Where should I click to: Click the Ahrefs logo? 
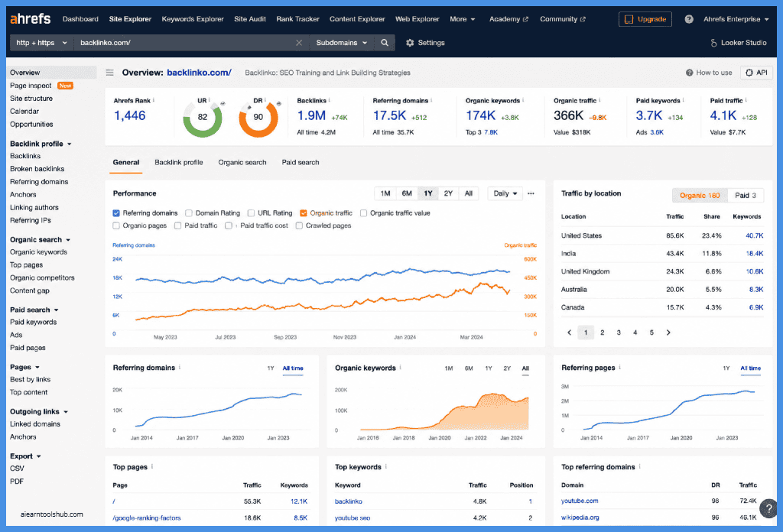pos(30,19)
